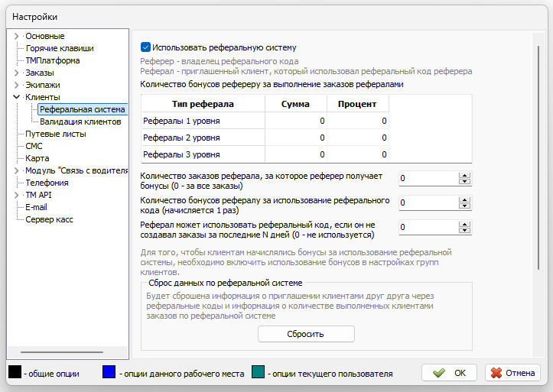Screen dimensions: 553x392
Task: Collapse the 'Клиенты' tree node
Action: point(16,97)
